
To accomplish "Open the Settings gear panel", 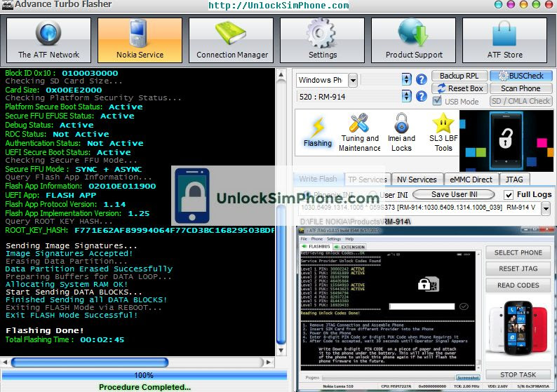I will (x=322, y=41).
